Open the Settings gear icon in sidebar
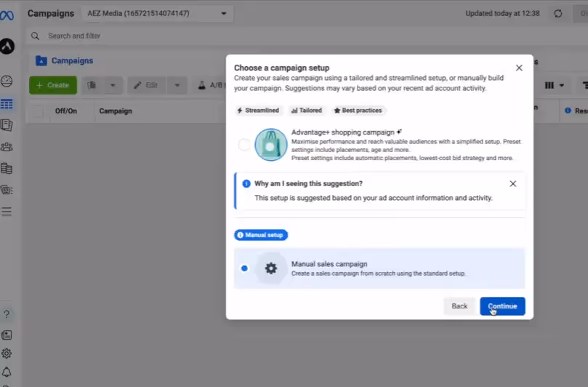This screenshot has width=588, height=387. pos(7,354)
